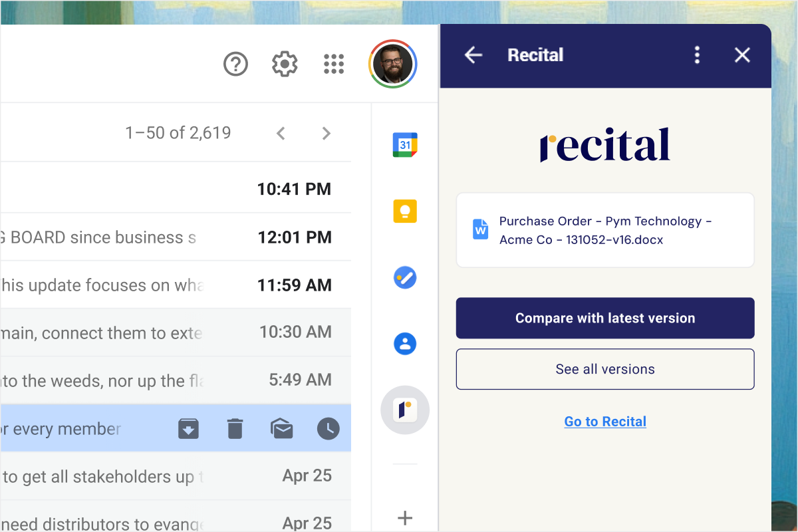Mark highlighted email as read
Image resolution: width=798 pixels, height=532 pixels.
pos(282,429)
